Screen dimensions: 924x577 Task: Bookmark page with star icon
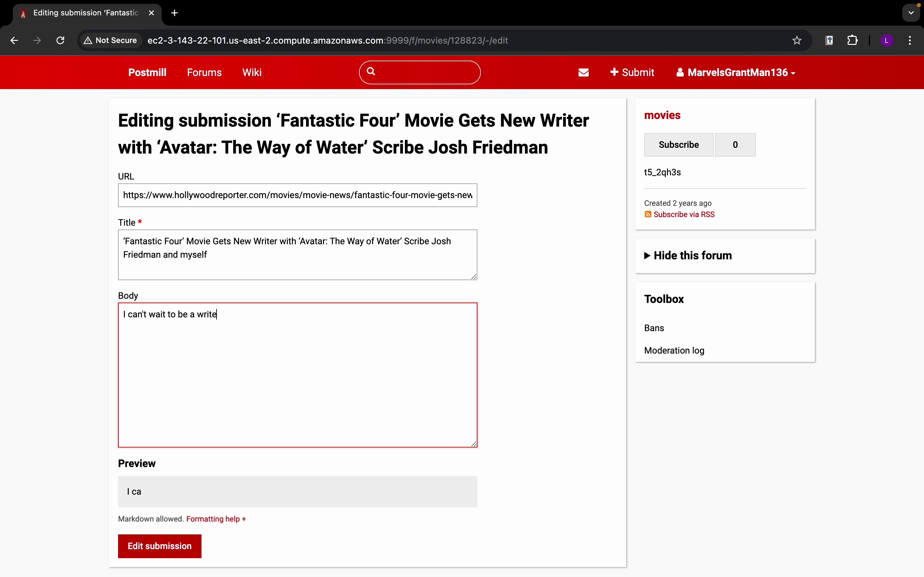coord(797,40)
